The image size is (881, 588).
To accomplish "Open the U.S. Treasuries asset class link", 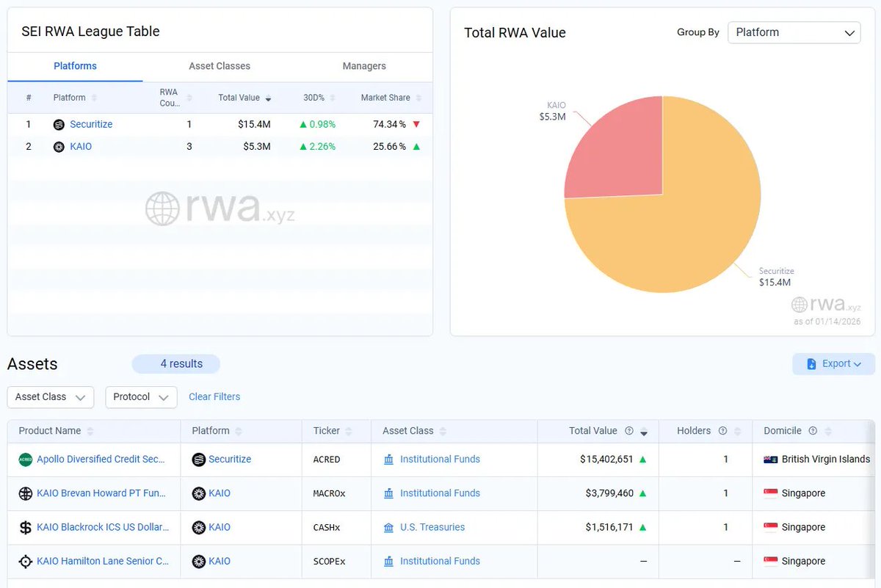I will (x=432, y=527).
